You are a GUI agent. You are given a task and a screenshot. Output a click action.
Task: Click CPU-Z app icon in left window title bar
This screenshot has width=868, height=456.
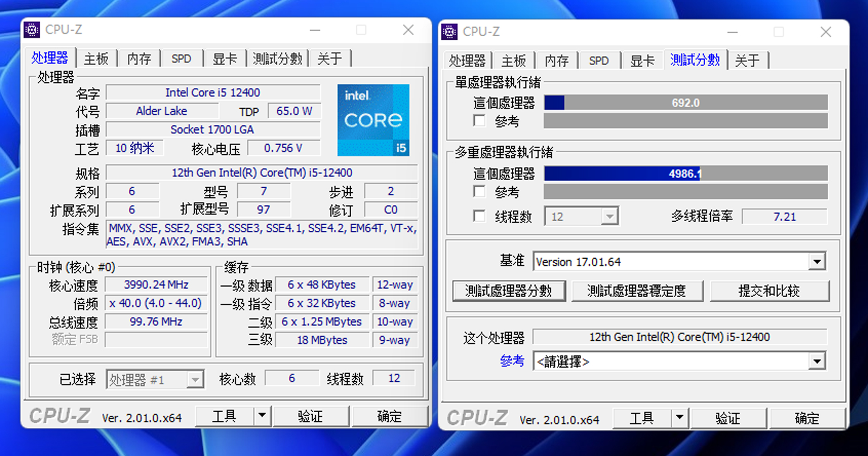(x=32, y=30)
